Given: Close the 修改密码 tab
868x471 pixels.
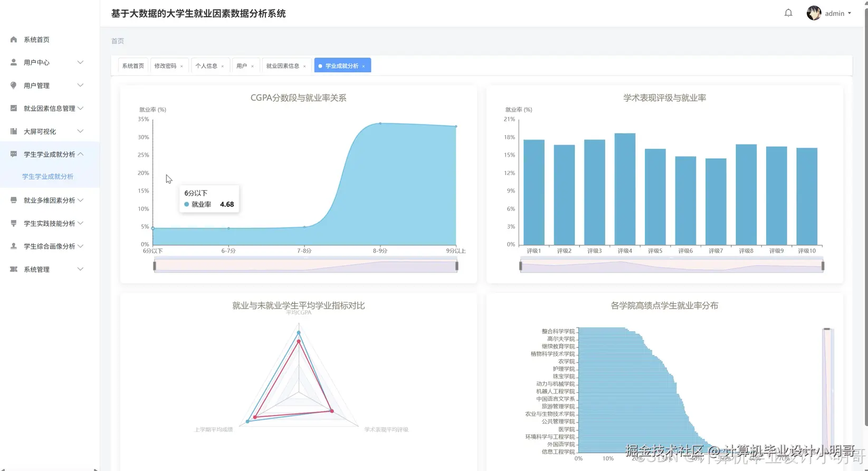Looking at the screenshot, I should point(182,66).
